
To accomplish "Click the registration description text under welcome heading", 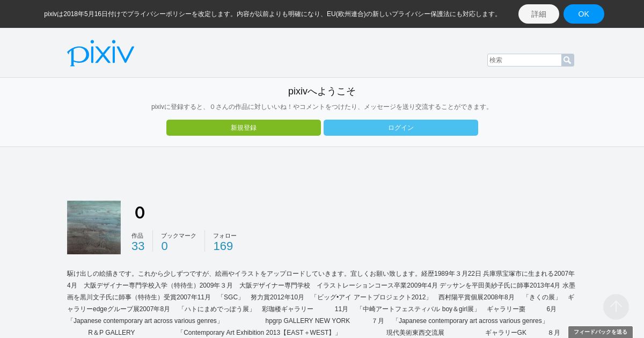I will click(322, 107).
